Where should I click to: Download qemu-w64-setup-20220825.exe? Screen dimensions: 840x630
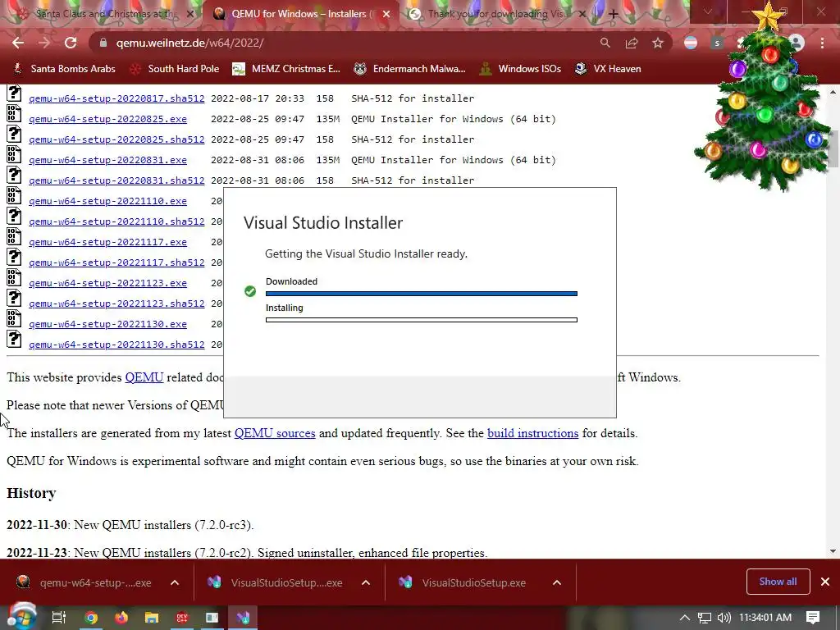[x=107, y=119]
